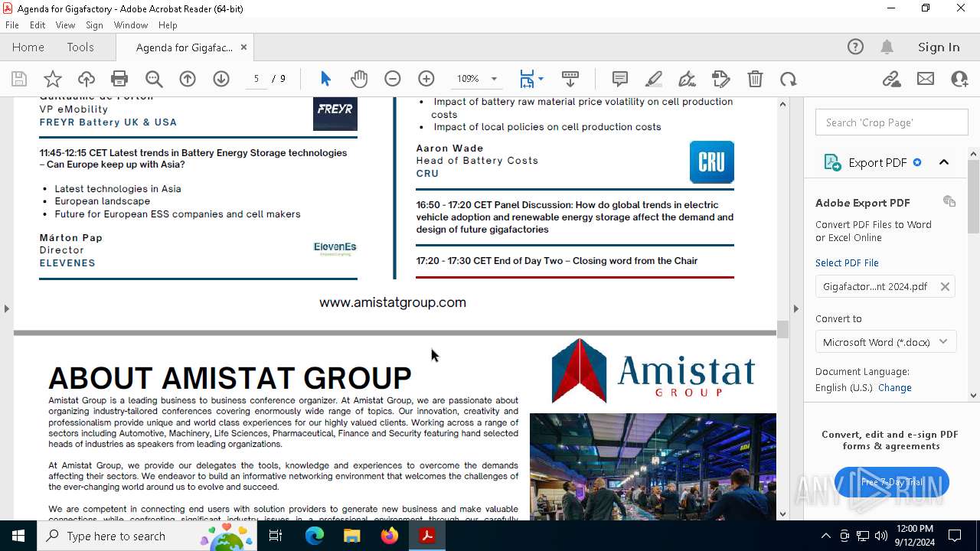980x551 pixels.
Task: Send file by email envelope icon
Action: [926, 79]
